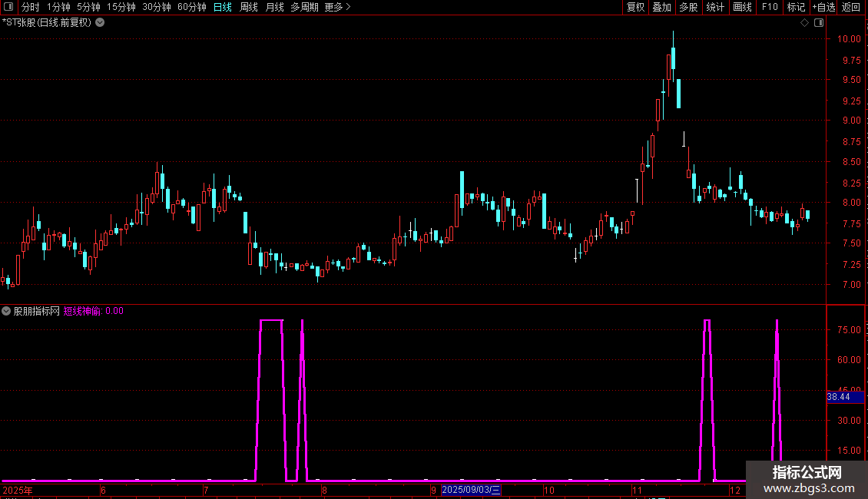Activate the 画线 drawing tool
The width and height of the screenshot is (868, 499).
point(742,7)
